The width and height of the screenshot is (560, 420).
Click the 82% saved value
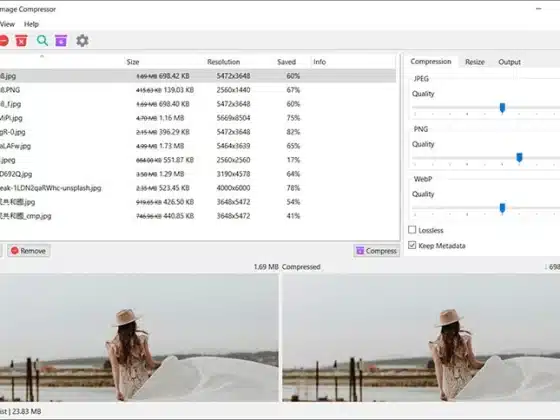point(293,132)
